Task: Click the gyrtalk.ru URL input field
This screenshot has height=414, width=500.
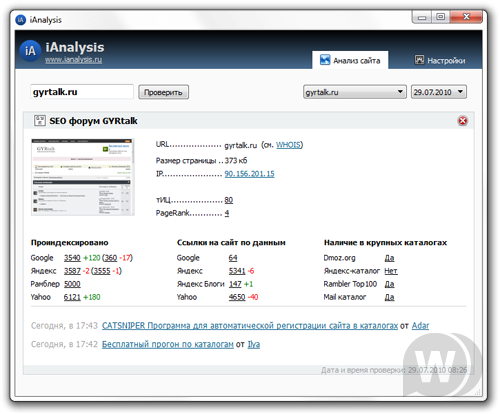Action: [x=82, y=92]
